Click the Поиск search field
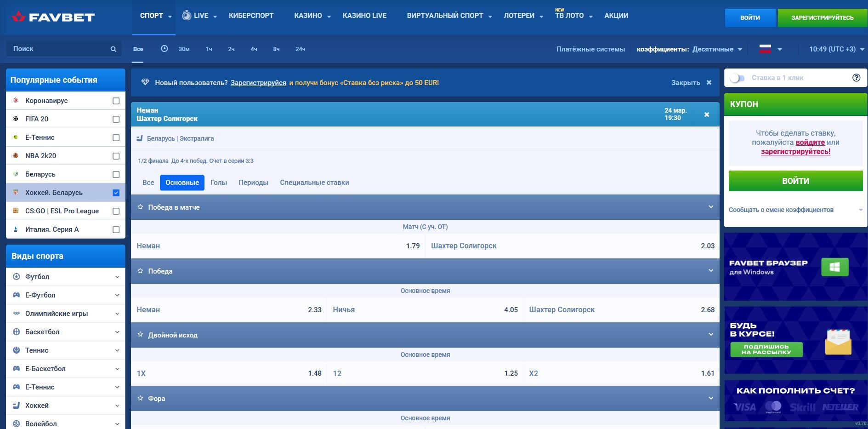The image size is (868, 429). click(57, 49)
